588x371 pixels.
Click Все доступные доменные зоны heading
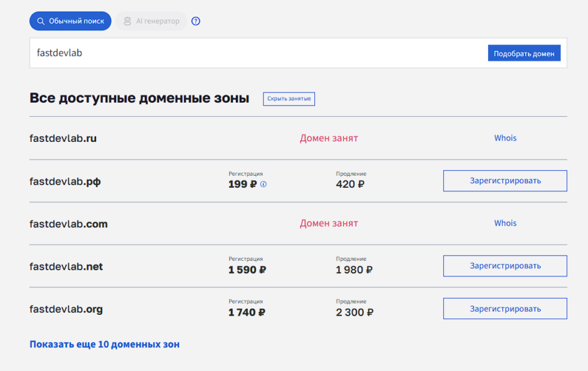(x=139, y=98)
